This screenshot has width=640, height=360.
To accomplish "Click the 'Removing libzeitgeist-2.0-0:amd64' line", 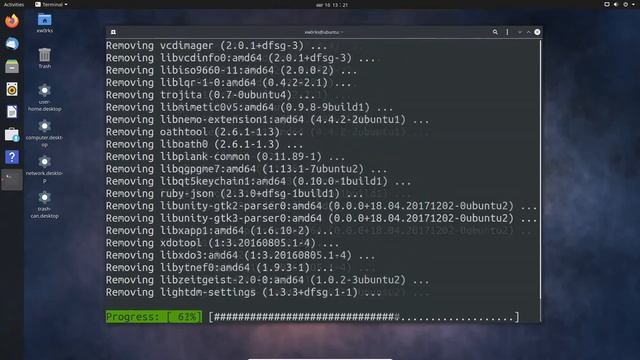I will 267,280.
